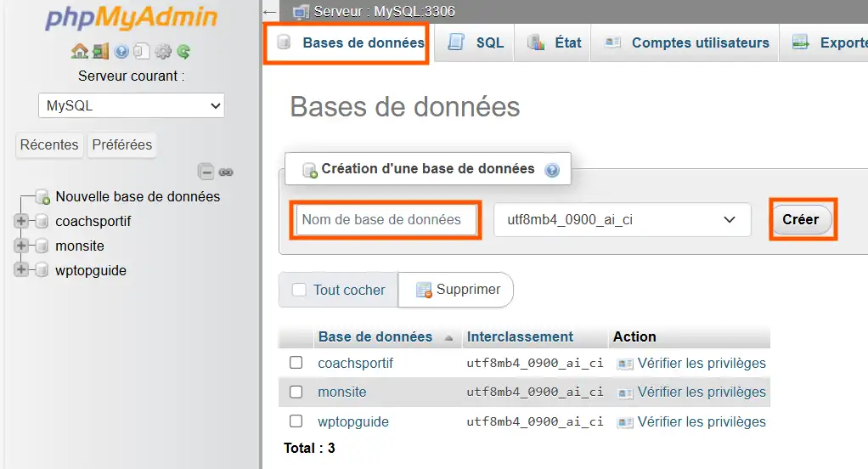Tick the monsite row checkbox
The width and height of the screenshot is (868, 469).
click(296, 392)
